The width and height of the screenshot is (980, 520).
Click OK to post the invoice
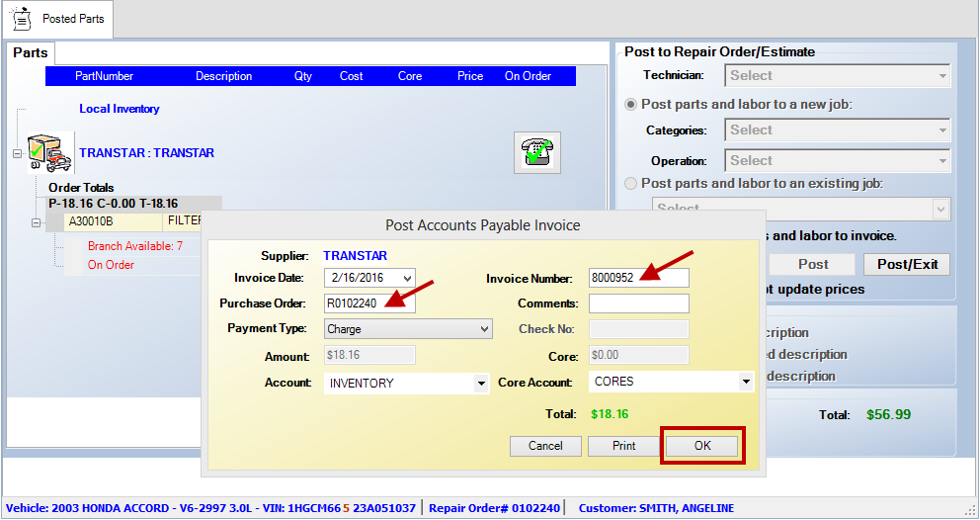click(x=702, y=446)
